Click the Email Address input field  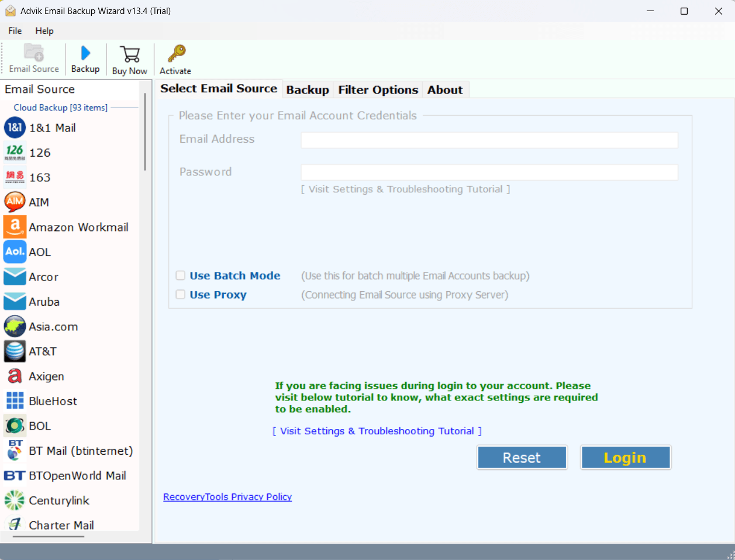point(489,140)
